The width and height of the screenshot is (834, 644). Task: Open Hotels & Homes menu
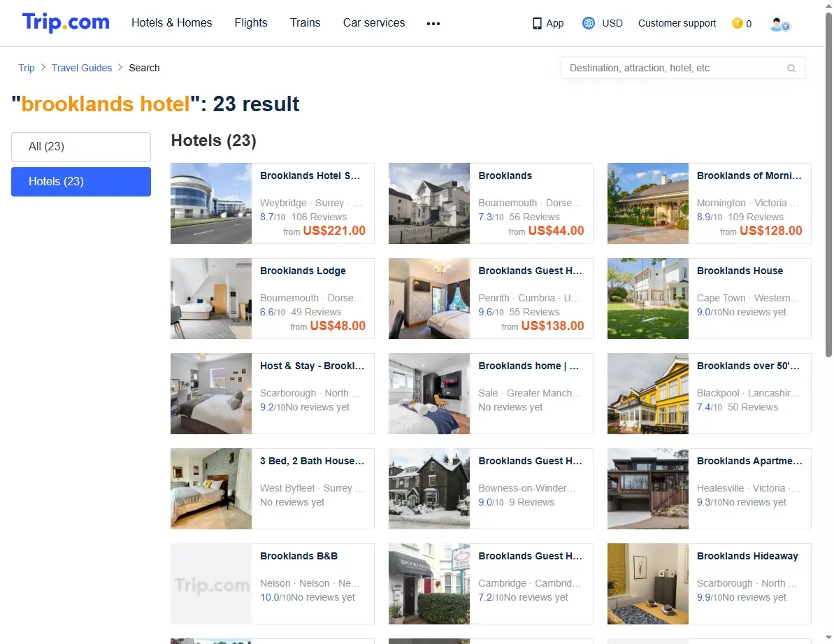(171, 23)
